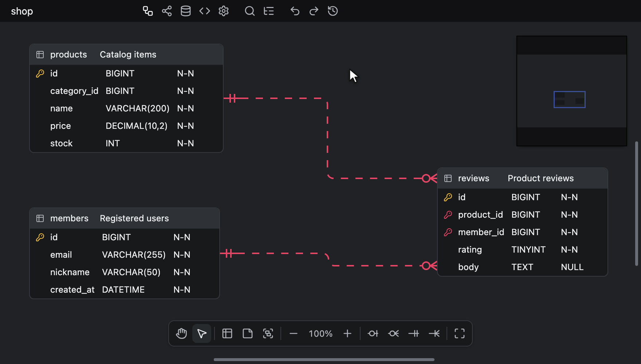
Task: Add a new memo note
Action: (248, 333)
